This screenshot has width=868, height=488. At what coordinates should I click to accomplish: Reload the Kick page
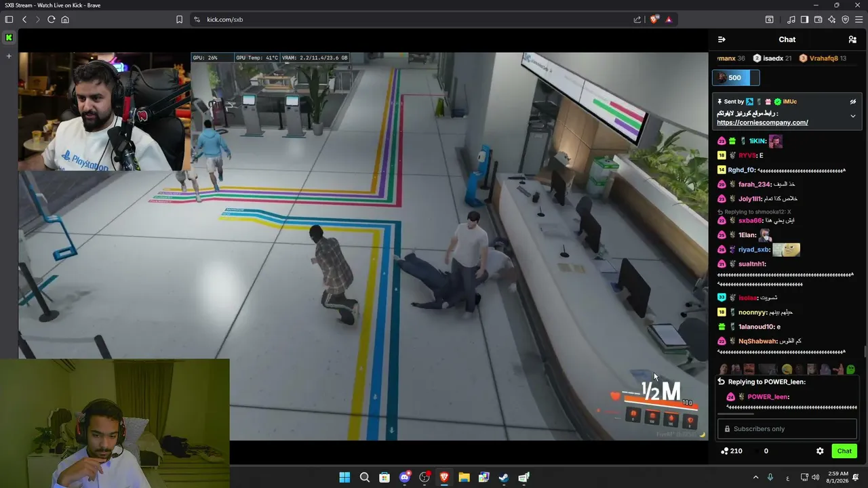(51, 20)
